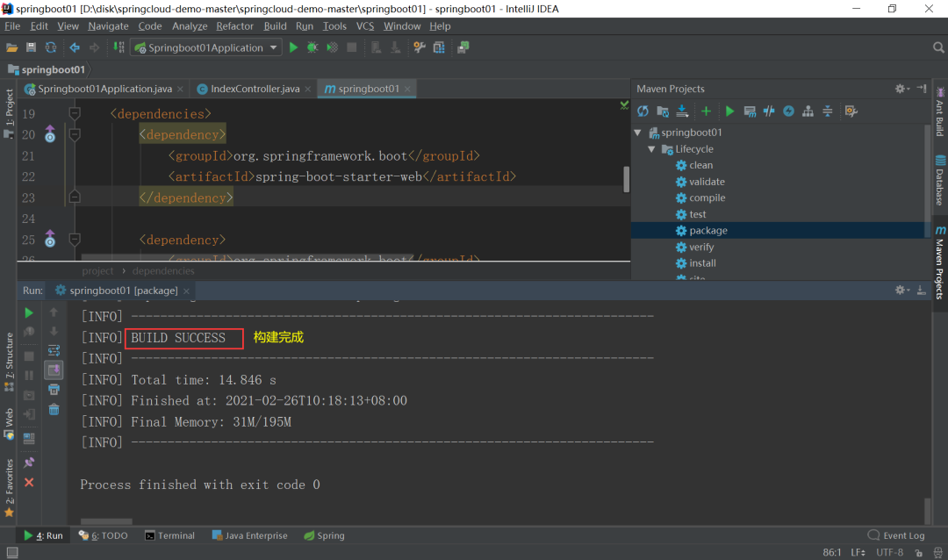
Task: Click the green plus Add Maven Projects icon
Action: tap(706, 111)
